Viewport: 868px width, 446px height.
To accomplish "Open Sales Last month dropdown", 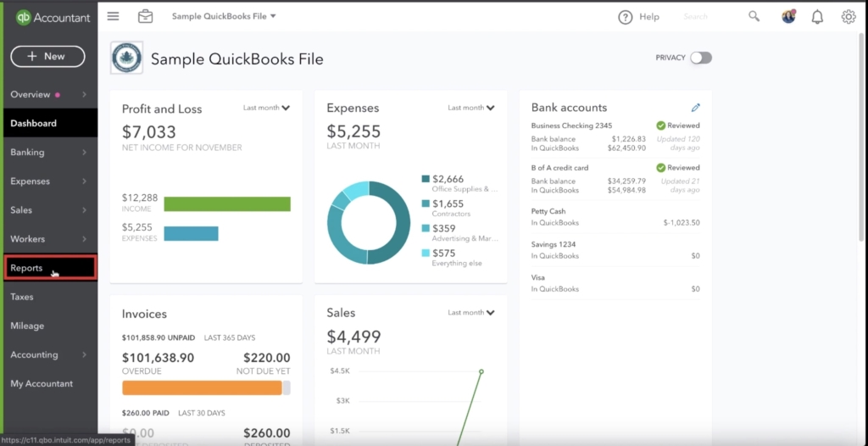I will (471, 313).
